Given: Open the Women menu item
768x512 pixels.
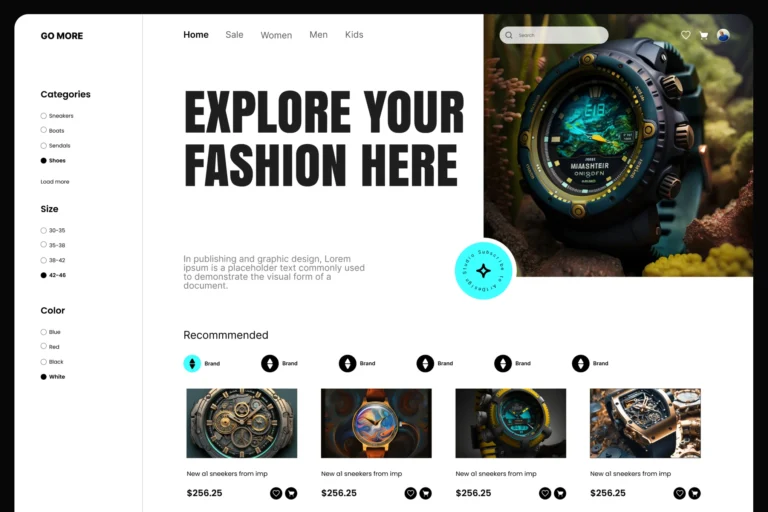Looking at the screenshot, I should [x=276, y=35].
